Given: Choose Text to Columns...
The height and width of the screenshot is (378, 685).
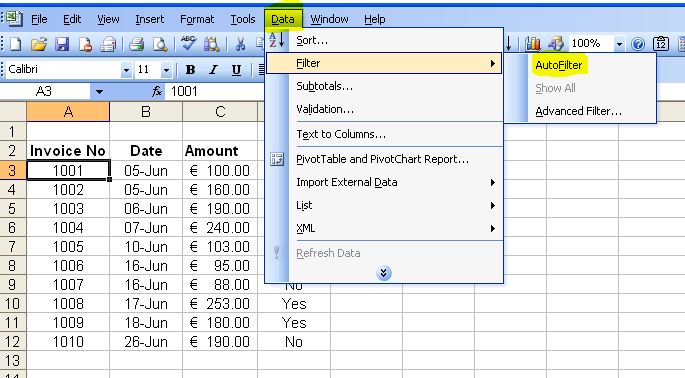Looking at the screenshot, I should pos(384,134).
